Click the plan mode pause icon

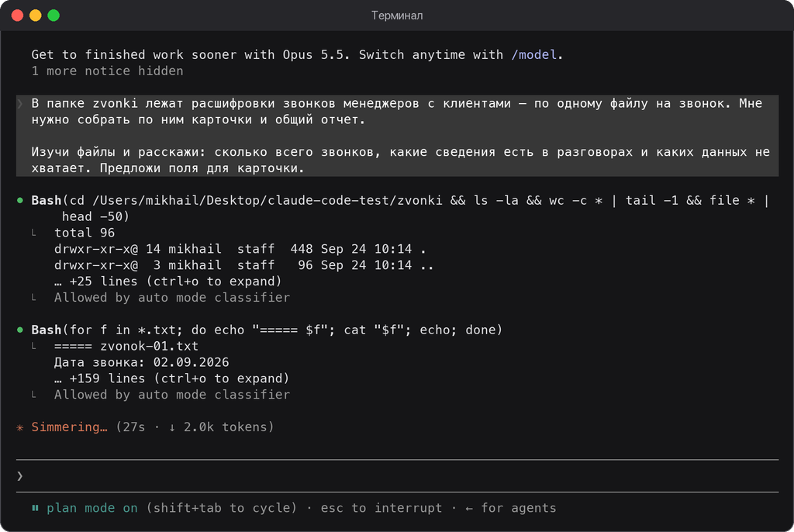point(35,508)
